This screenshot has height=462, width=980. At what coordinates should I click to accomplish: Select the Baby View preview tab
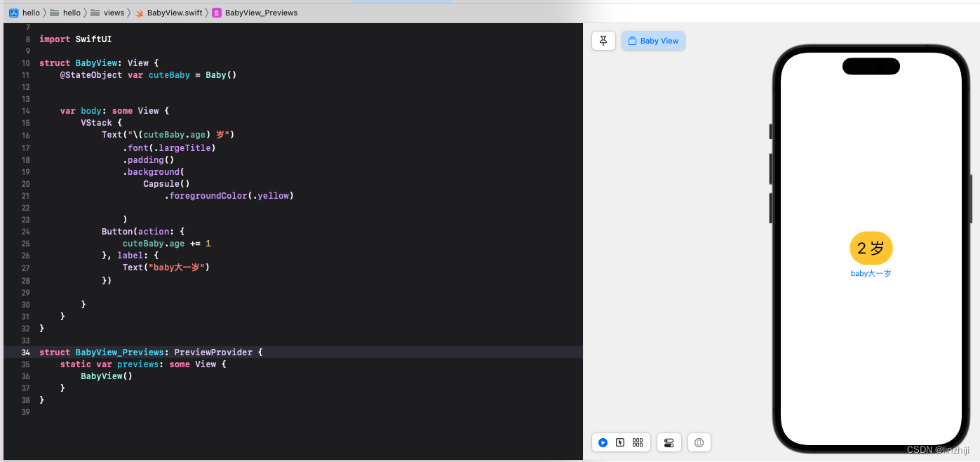point(653,41)
